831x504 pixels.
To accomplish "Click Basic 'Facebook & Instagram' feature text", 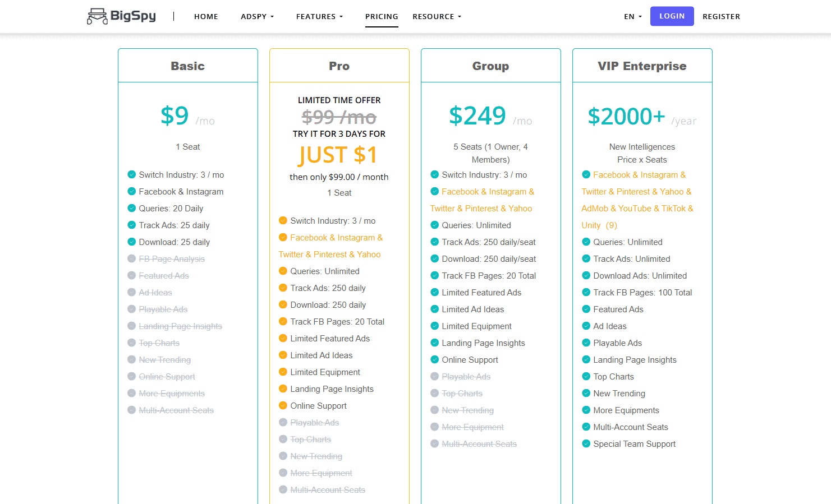I will [x=181, y=192].
